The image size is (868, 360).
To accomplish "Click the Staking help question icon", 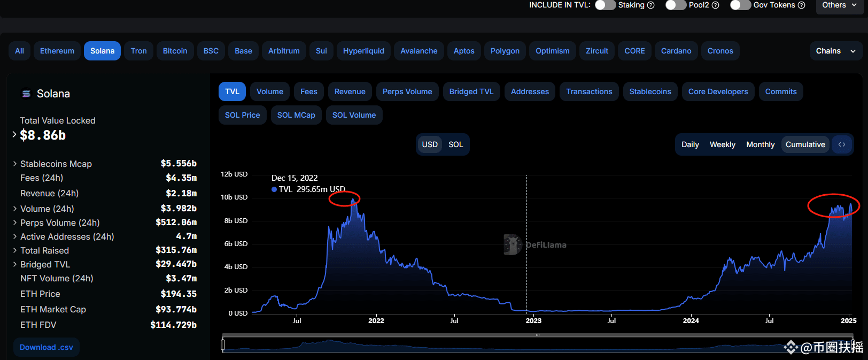I will (650, 5).
